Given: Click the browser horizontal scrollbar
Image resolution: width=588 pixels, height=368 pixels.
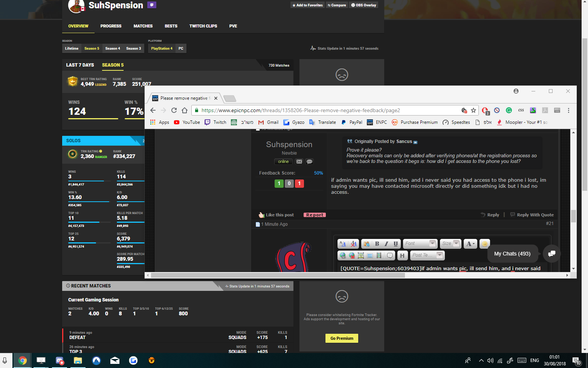Looking at the screenshot, I should click(x=278, y=275).
